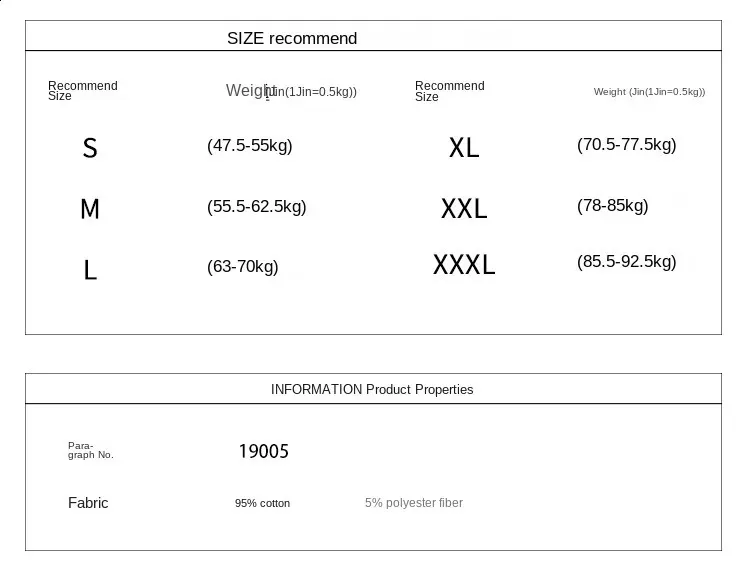Click the INFORMATION Product Properties heading
The height and width of the screenshot is (584, 750).
[x=372, y=390]
